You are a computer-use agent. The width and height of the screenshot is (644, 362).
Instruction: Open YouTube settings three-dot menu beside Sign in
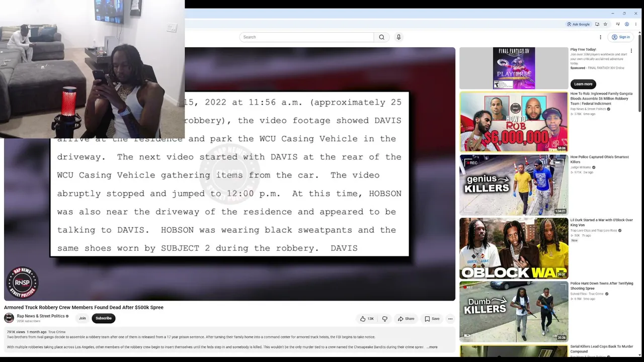click(x=600, y=37)
